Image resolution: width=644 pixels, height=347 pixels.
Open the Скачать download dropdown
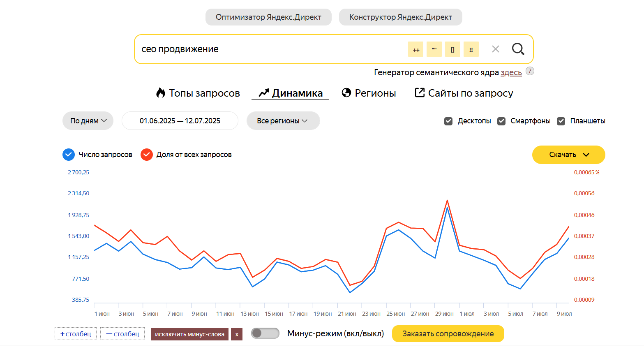(568, 155)
